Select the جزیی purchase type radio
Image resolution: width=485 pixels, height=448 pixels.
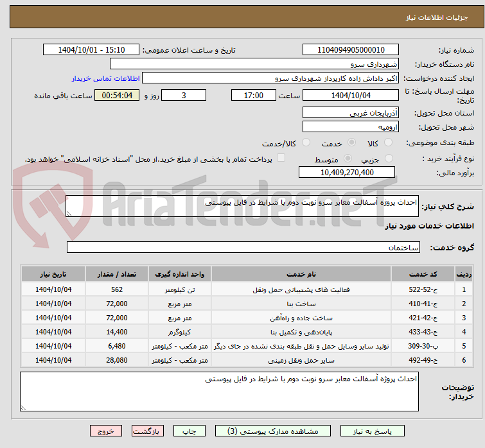389,159
